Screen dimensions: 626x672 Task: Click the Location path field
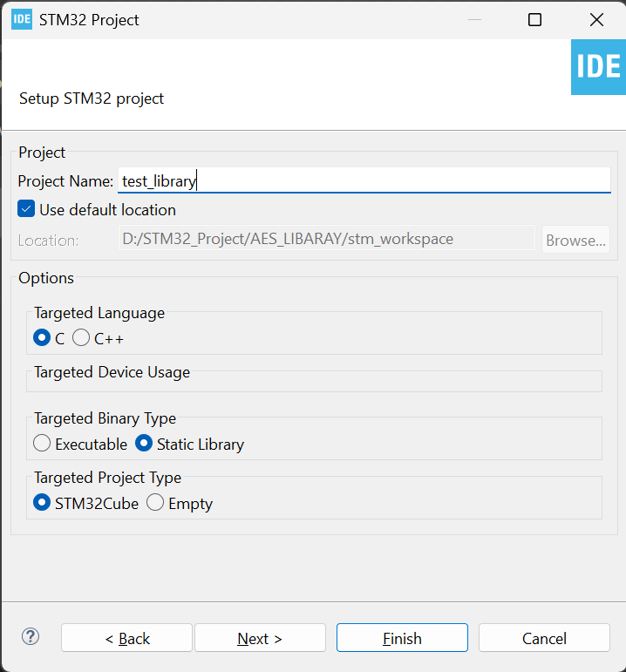[x=327, y=238]
